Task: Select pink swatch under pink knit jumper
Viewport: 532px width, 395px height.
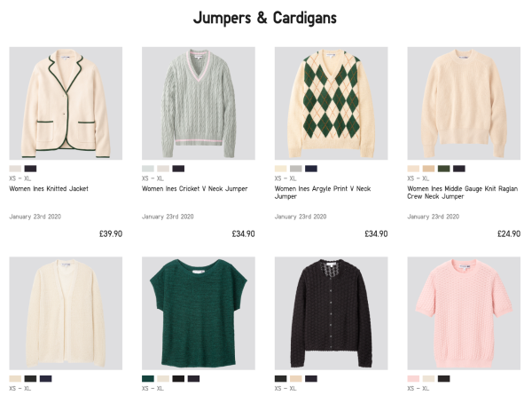Action: click(413, 379)
